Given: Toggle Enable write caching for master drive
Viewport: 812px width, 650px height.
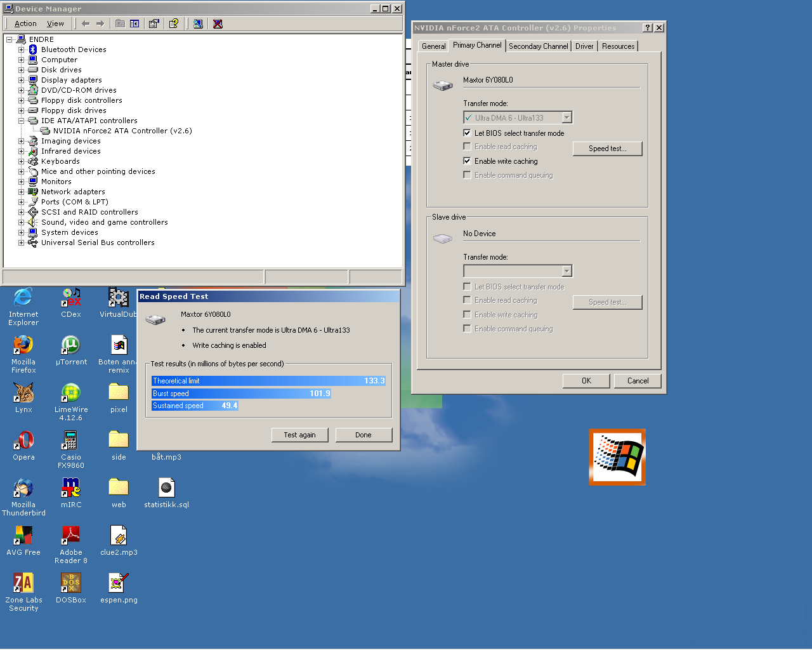Looking at the screenshot, I should (x=468, y=161).
